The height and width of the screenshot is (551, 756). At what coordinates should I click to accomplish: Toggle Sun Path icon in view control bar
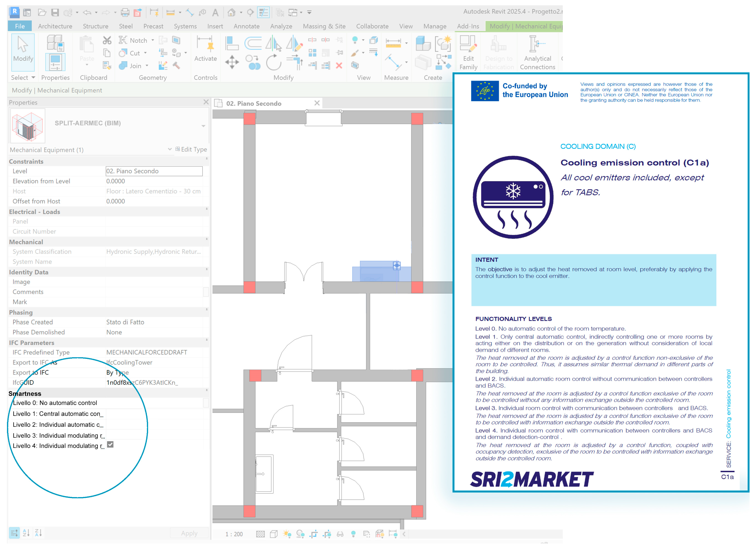coord(287,534)
